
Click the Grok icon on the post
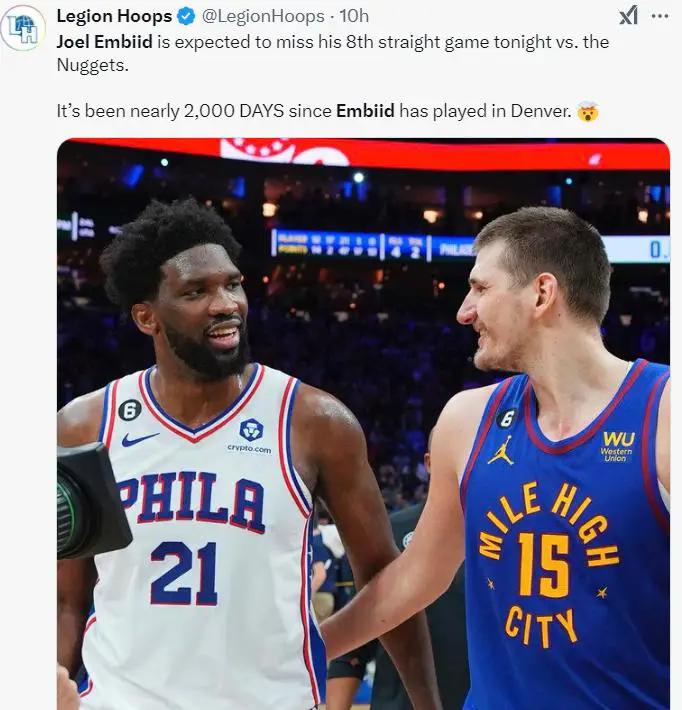tap(628, 15)
